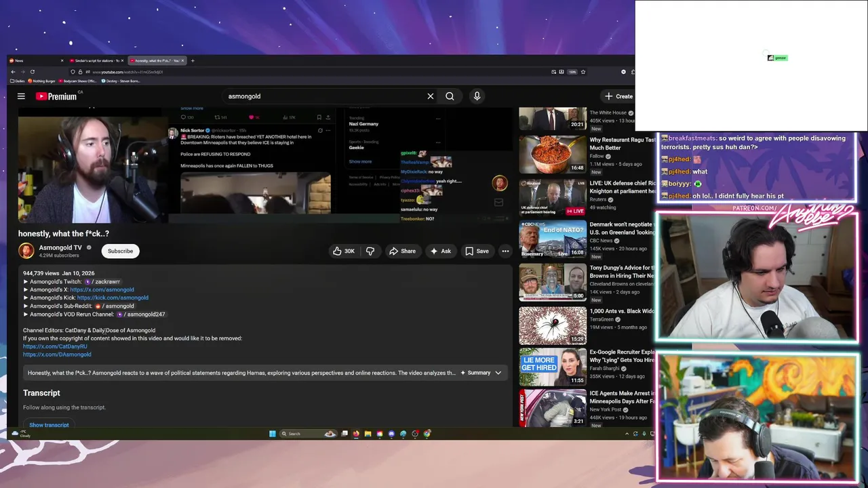Launch Firefox from taskbar

coord(356,434)
